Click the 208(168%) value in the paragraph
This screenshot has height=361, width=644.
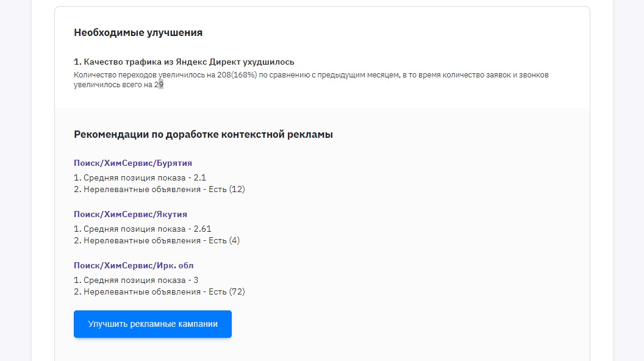(237, 75)
